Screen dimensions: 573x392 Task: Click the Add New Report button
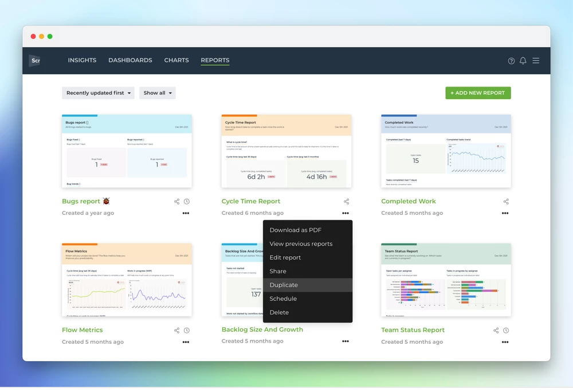click(x=478, y=93)
